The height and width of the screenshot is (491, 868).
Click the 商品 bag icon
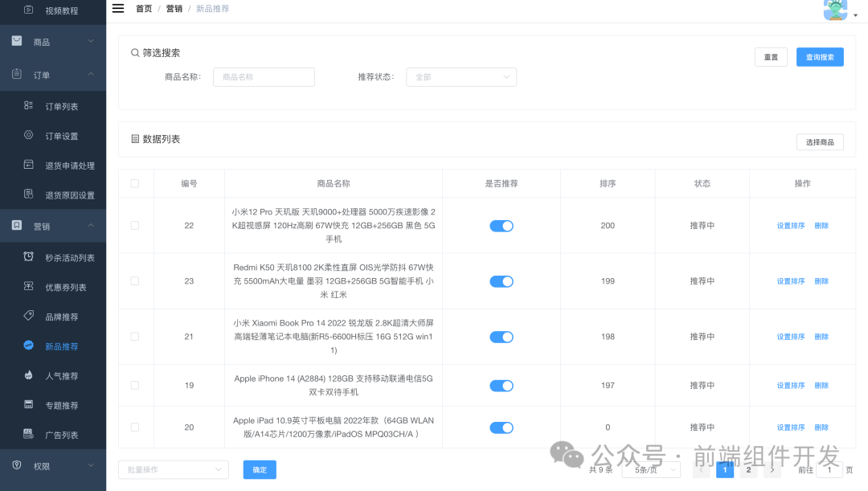[x=17, y=41]
